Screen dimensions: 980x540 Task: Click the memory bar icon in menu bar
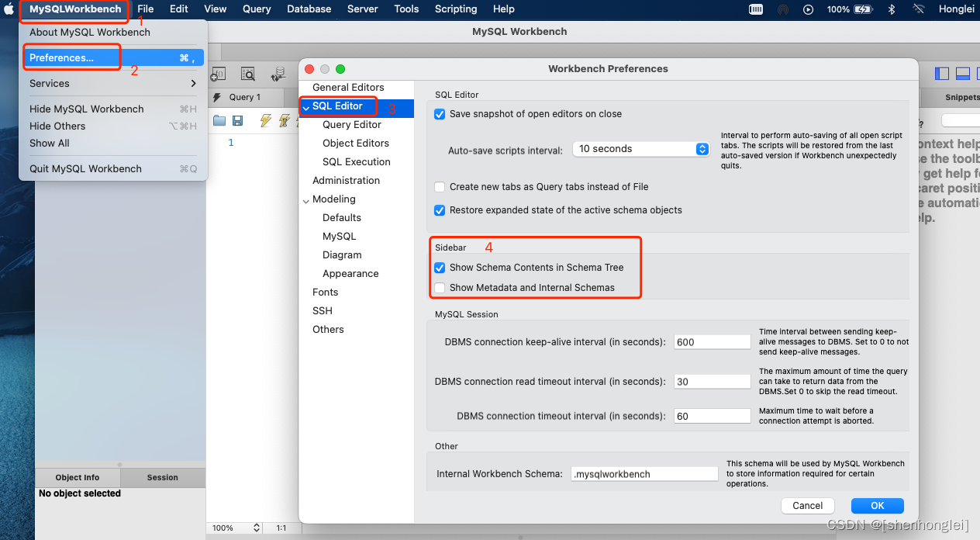click(756, 9)
